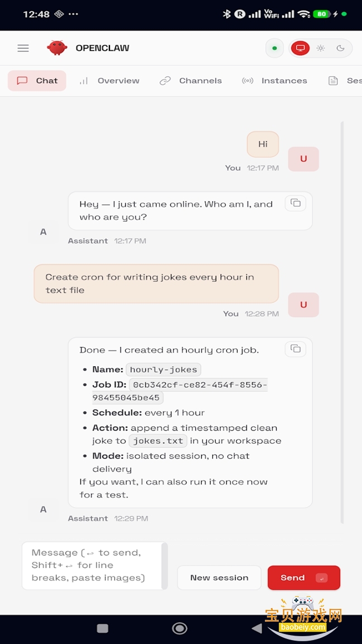The height and width of the screenshot is (644, 362).
Task: Focus the message input field
Action: (94, 566)
